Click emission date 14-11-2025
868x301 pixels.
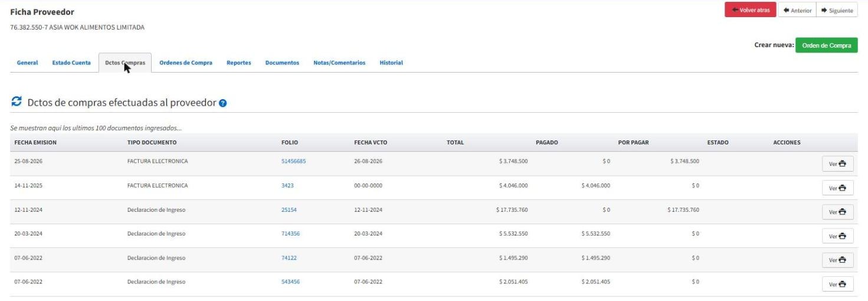point(28,185)
